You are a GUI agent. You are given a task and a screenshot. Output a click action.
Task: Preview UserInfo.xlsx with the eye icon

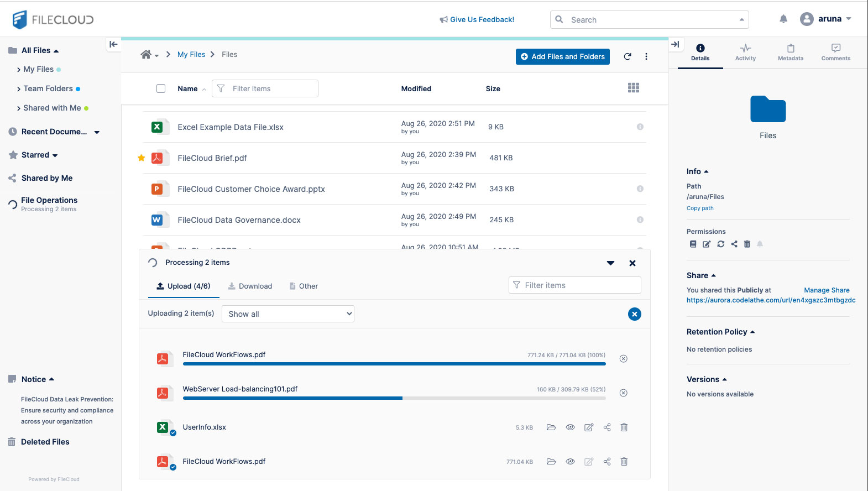click(571, 427)
